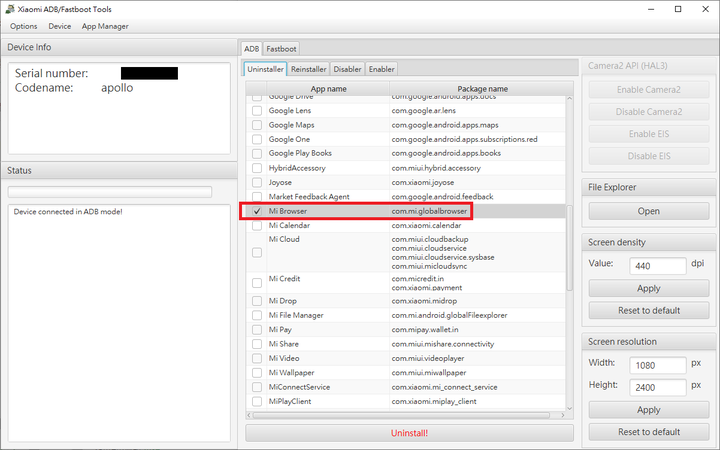Apply the screen density value

[x=649, y=288]
